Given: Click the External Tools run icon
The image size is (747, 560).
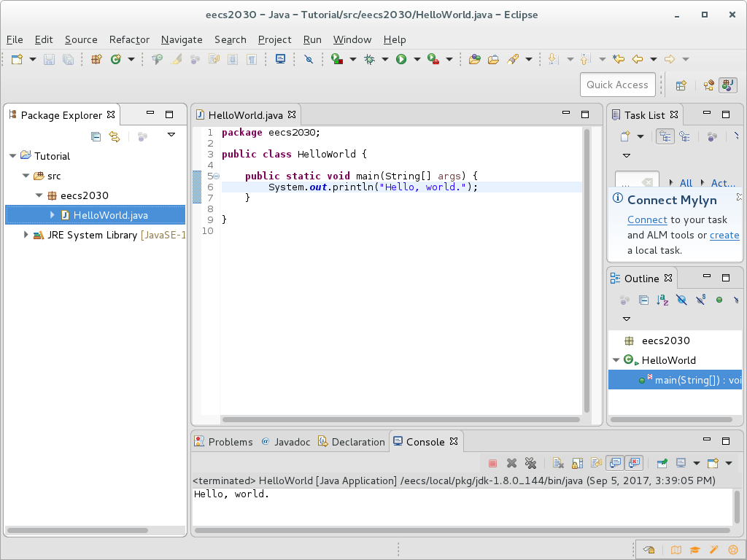Looking at the screenshot, I should pyautogui.click(x=433, y=59).
